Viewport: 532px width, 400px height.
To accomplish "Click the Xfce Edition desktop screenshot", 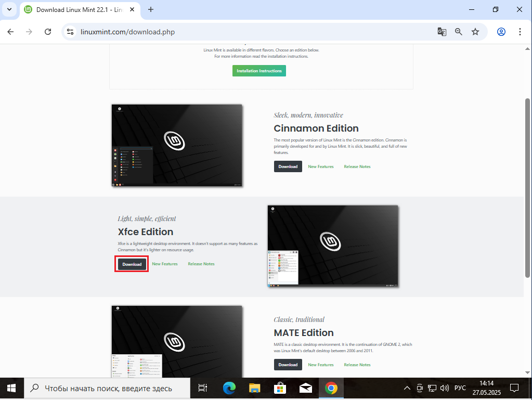I will pyautogui.click(x=332, y=246).
